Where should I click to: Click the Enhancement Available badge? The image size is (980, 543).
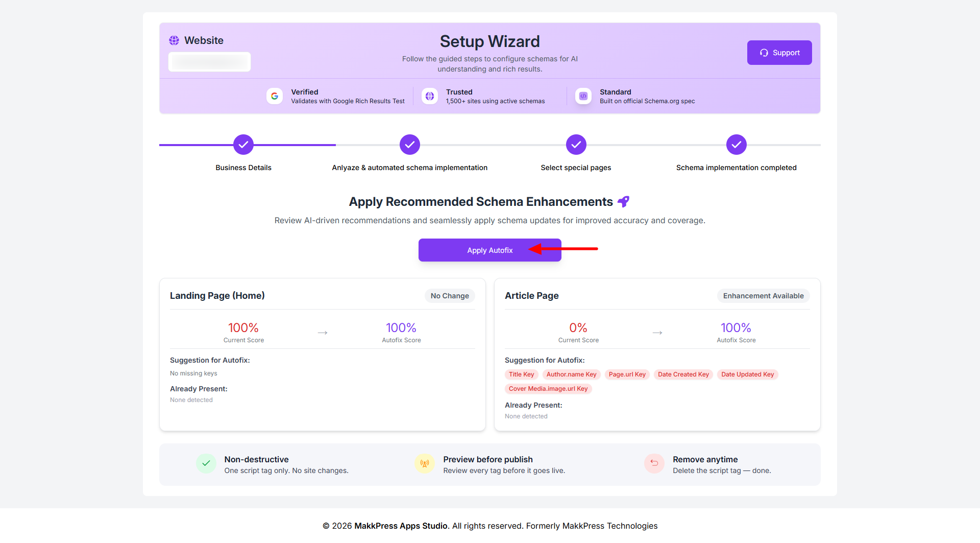point(763,296)
